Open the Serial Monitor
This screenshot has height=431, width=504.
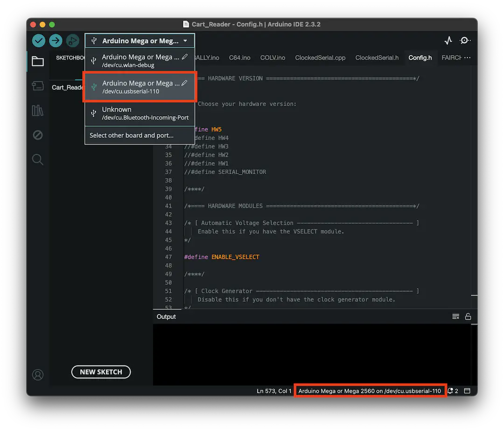pos(465,41)
